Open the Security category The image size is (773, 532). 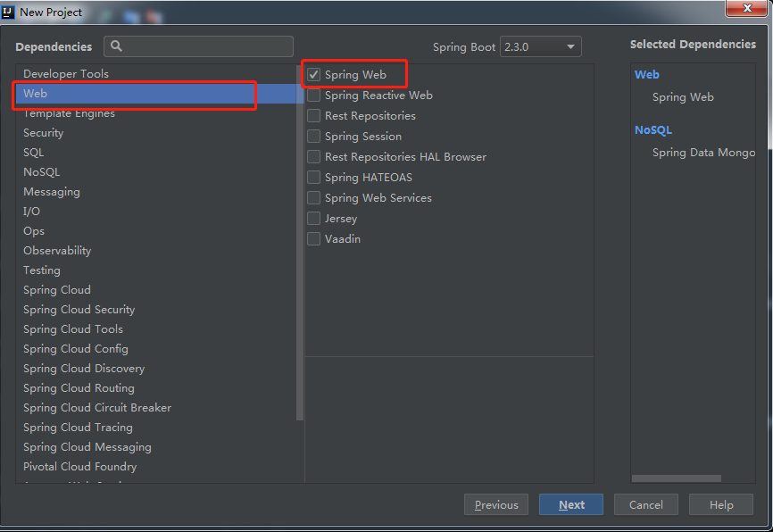click(156, 133)
